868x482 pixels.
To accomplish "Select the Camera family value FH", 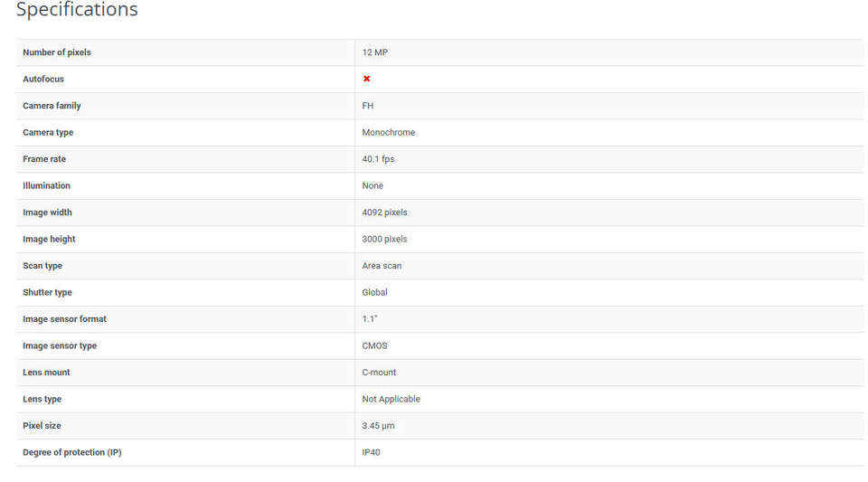I will (368, 105).
